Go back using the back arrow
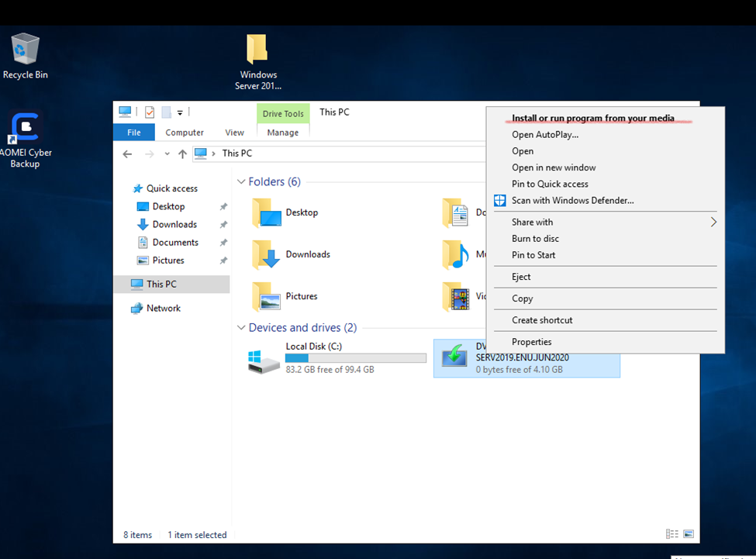 coord(128,154)
